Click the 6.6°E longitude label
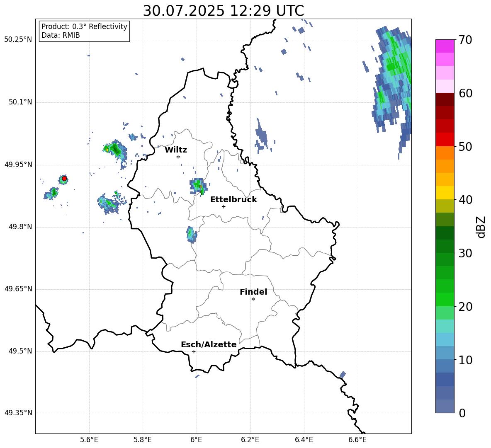Image resolution: width=491 pixels, height=448 pixels. (x=357, y=440)
